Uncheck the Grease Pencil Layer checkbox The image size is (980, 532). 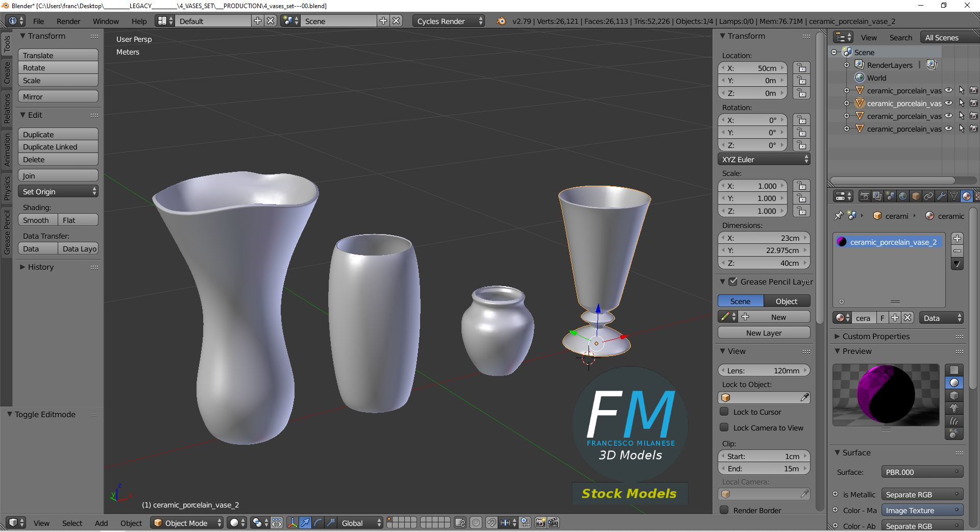pyautogui.click(x=733, y=282)
